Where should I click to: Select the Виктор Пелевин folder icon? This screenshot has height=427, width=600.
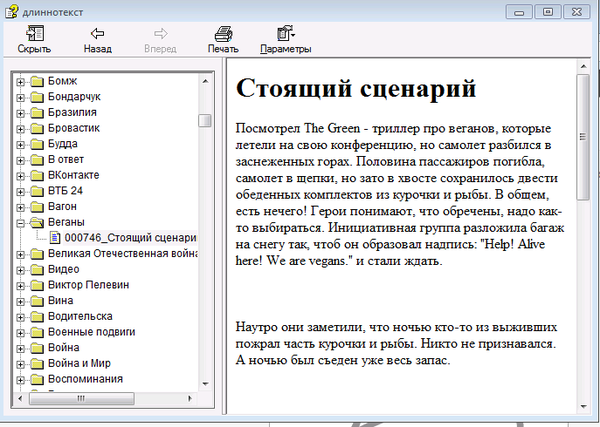tap(37, 285)
